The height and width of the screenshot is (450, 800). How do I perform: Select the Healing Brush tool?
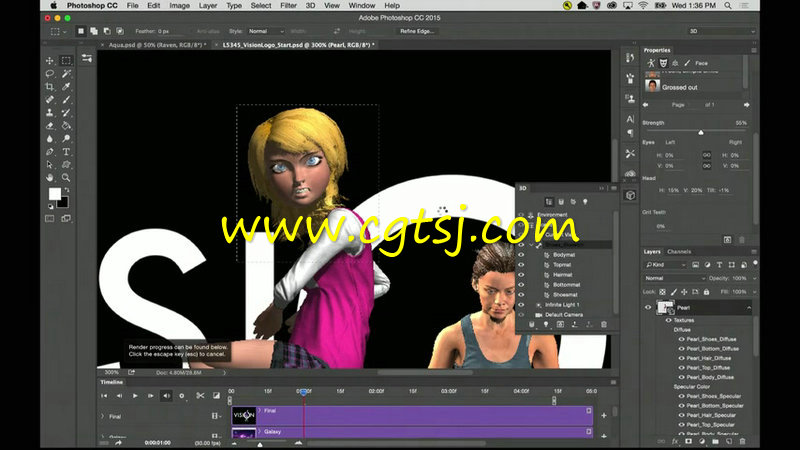(49, 99)
